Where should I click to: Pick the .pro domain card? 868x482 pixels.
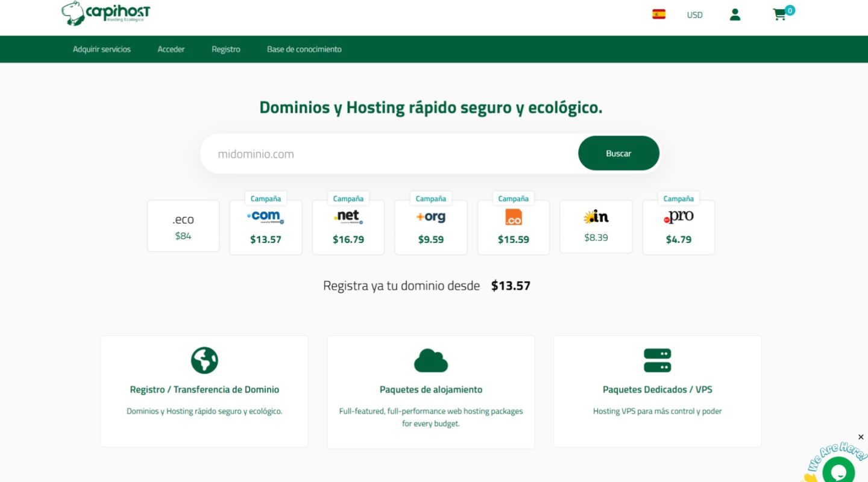[x=678, y=227]
